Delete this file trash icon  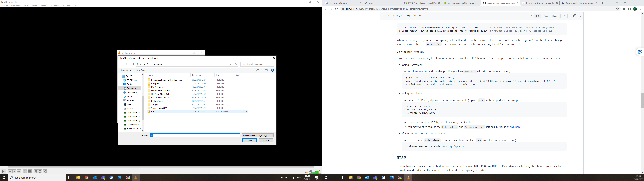pyautogui.click(x=580, y=16)
